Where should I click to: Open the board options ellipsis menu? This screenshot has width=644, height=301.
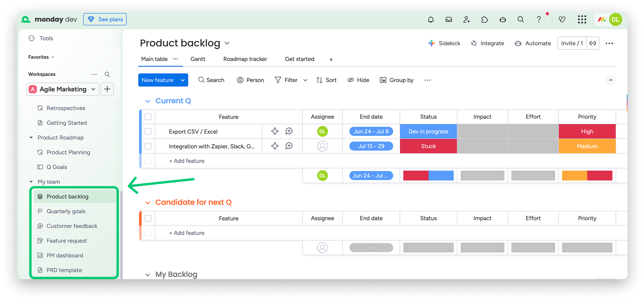609,43
